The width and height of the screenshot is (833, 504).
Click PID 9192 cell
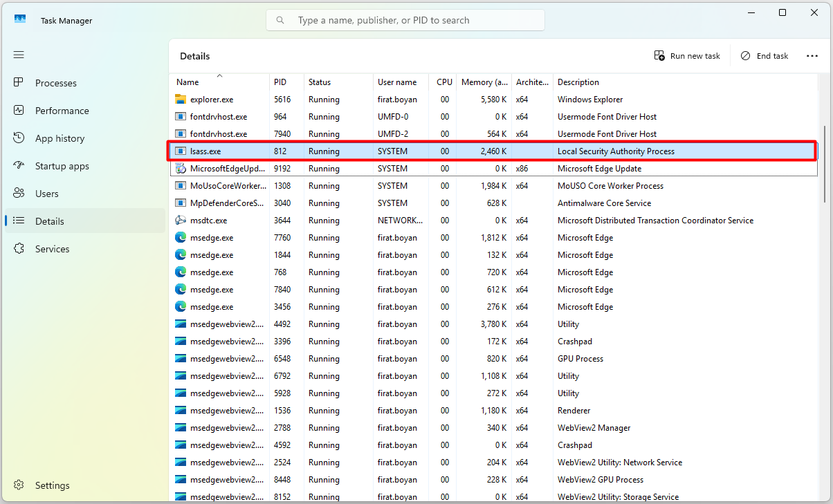point(282,169)
